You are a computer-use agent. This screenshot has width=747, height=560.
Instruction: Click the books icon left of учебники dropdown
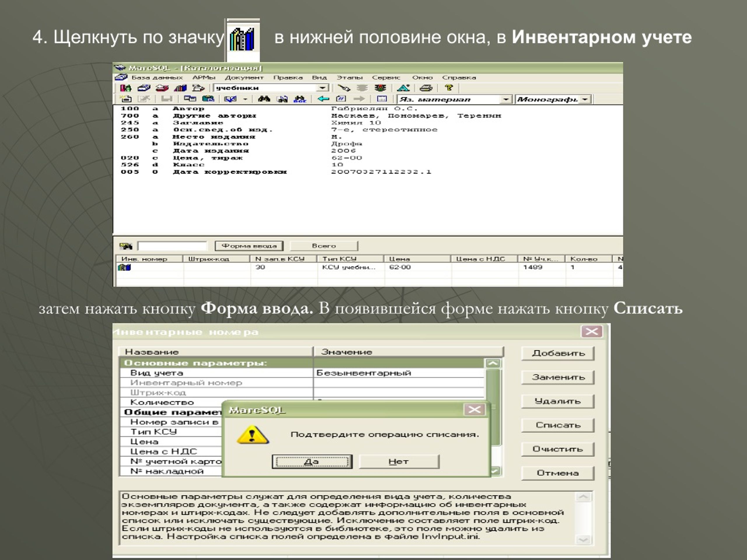tap(180, 88)
